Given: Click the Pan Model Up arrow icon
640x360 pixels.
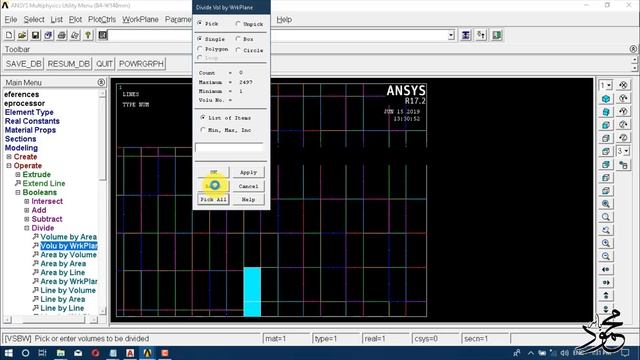Looking at the screenshot, I should (606, 295).
